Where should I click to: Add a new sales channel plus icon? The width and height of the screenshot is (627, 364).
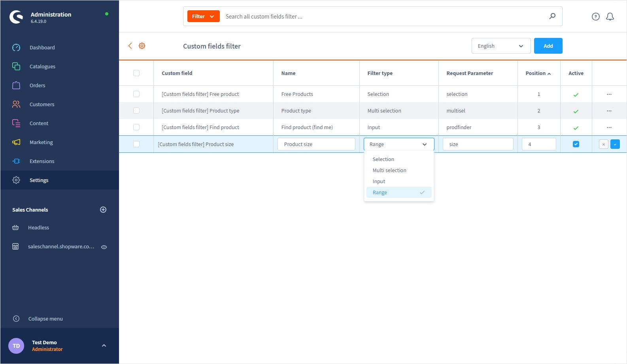point(103,210)
